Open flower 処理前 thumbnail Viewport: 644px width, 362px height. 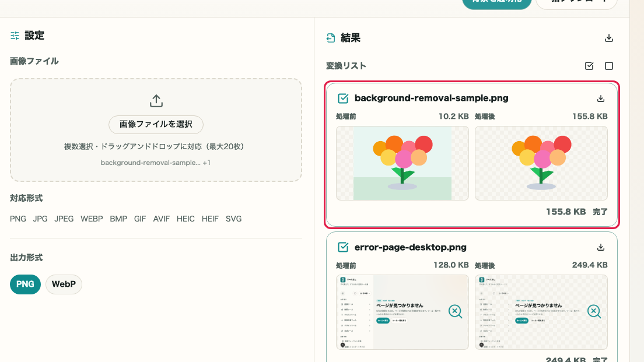click(402, 163)
